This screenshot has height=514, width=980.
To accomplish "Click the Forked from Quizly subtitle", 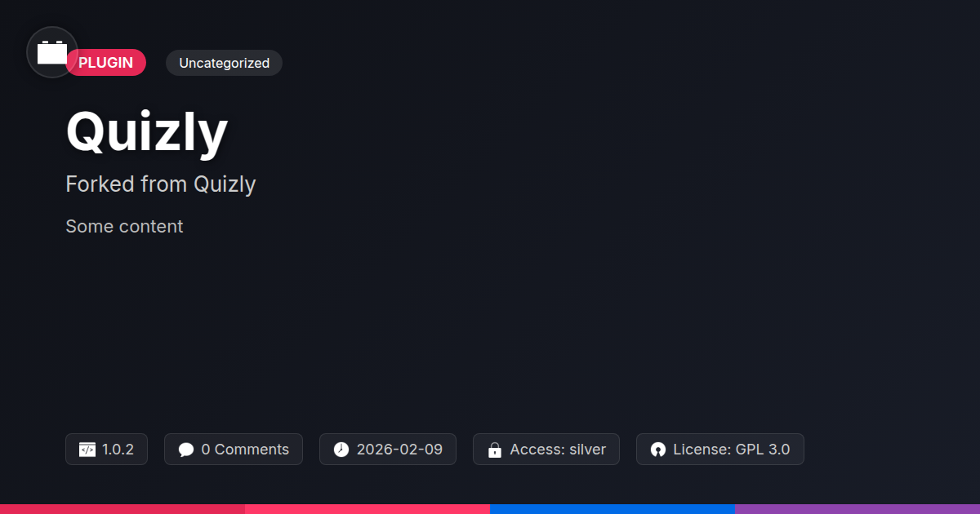I will (161, 184).
